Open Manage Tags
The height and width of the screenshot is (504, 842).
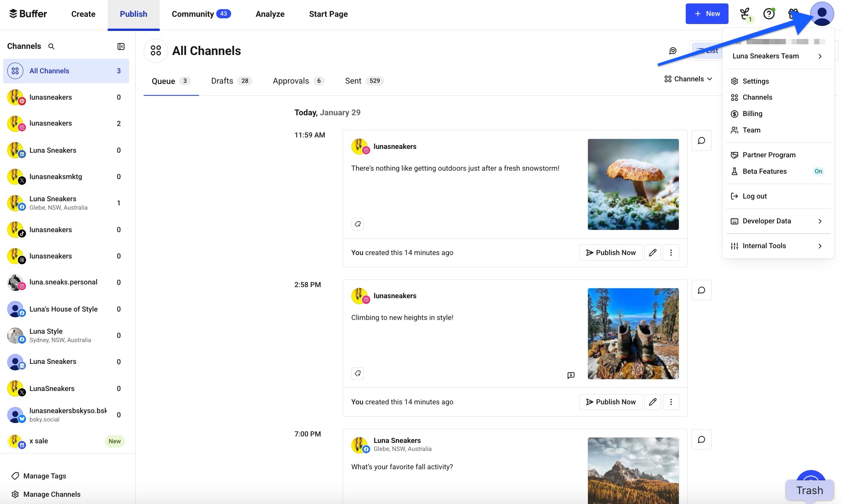(x=44, y=476)
